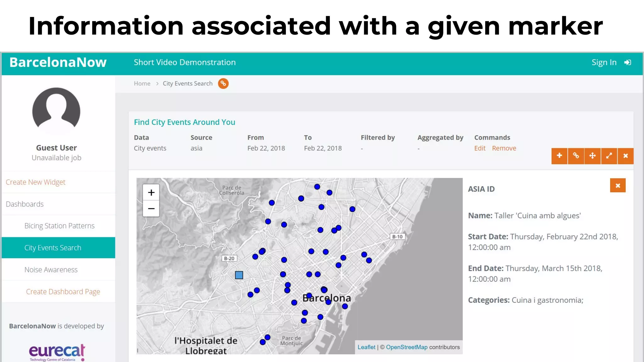Click the orange plus widget toolbar button
This screenshot has height=362, width=644.
coord(559,156)
